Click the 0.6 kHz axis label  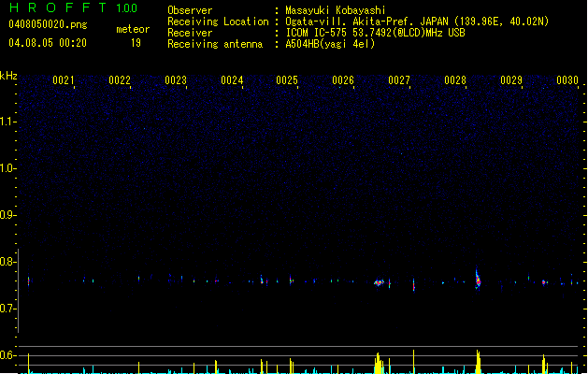tap(7, 355)
